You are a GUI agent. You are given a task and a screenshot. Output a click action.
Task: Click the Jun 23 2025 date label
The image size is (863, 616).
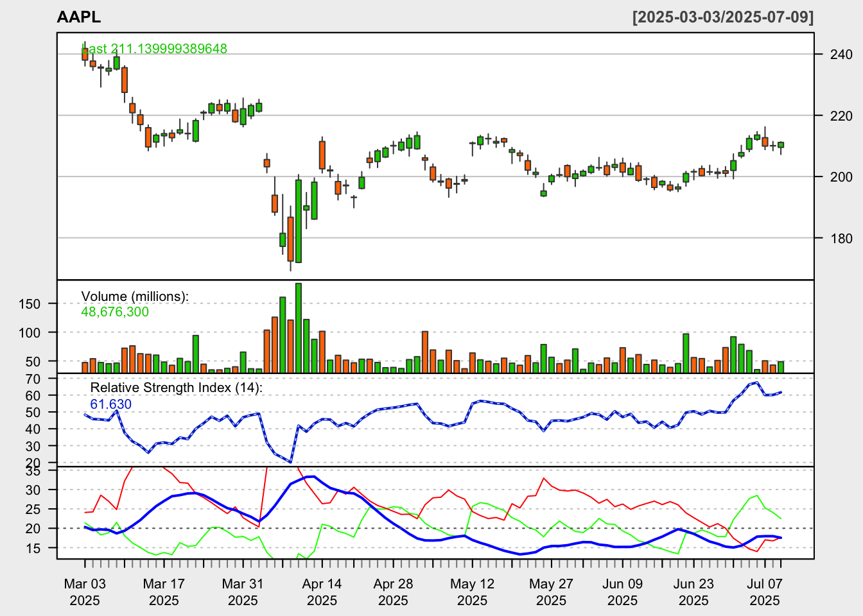pos(693,592)
